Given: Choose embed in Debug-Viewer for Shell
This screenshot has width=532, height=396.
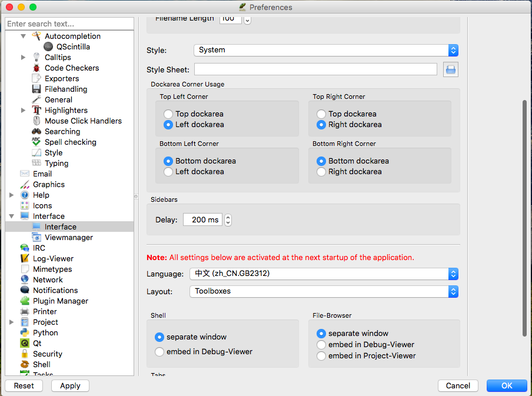Looking at the screenshot, I should [x=159, y=352].
